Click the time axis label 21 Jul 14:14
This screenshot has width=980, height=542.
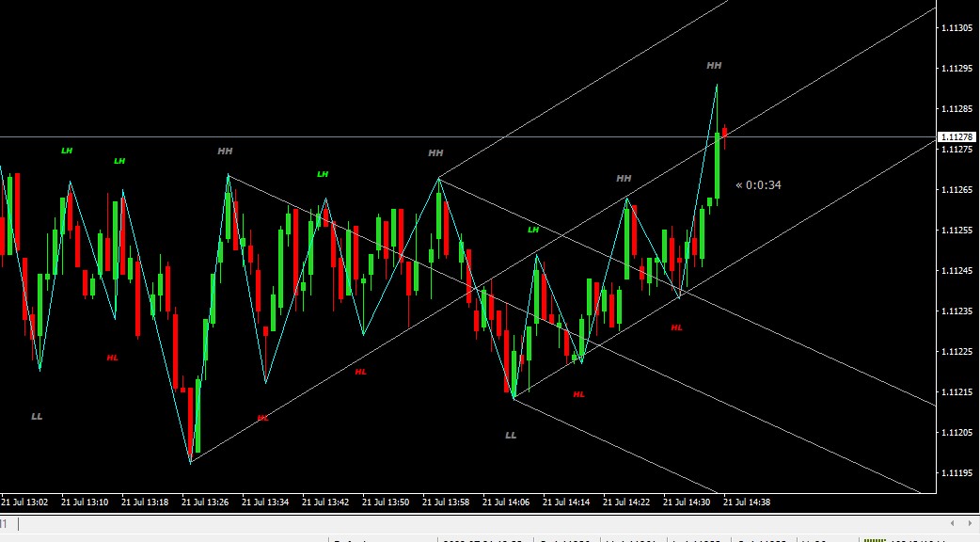click(x=565, y=502)
